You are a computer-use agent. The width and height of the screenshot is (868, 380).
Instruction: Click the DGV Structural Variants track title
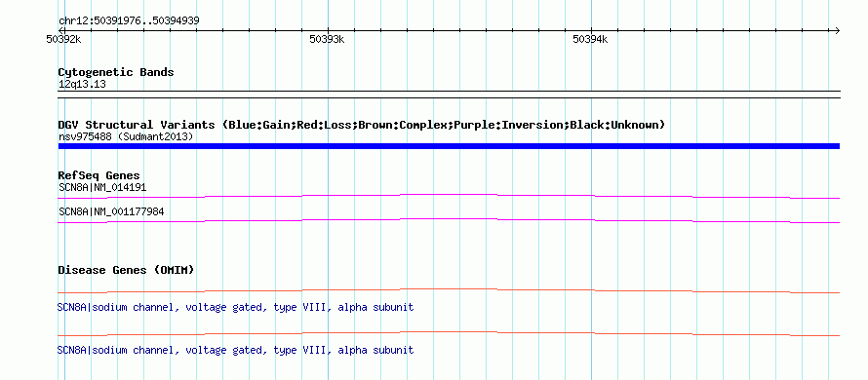click(362, 125)
